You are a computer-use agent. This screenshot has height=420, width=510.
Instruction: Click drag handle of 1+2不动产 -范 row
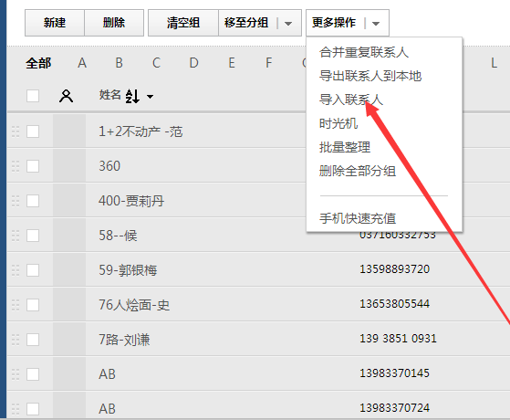coord(16,131)
